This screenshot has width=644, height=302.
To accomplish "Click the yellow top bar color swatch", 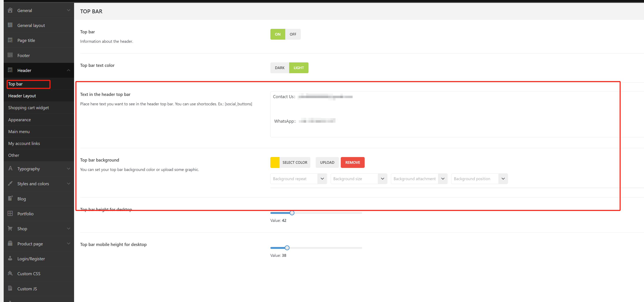I will click(x=274, y=162).
